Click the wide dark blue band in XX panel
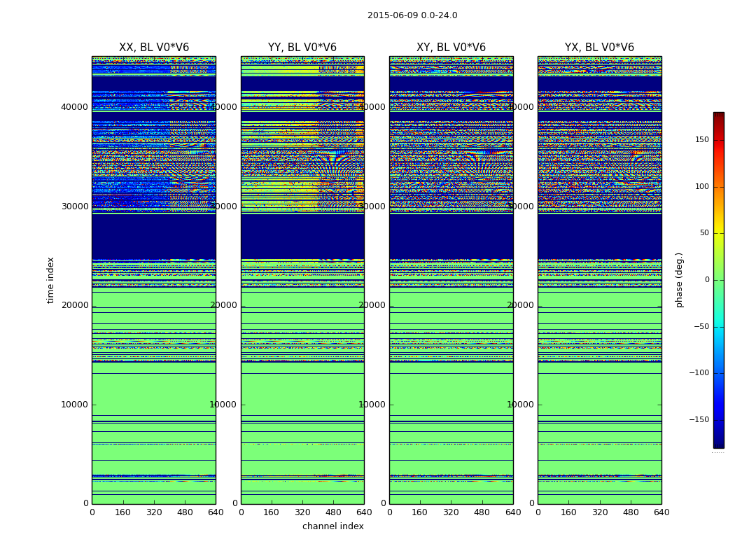Viewport: 735px width, 560px height. [x=154, y=237]
